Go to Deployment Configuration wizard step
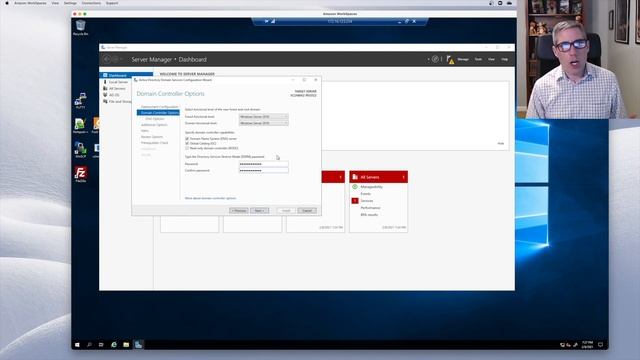640x360 pixels. click(x=159, y=107)
